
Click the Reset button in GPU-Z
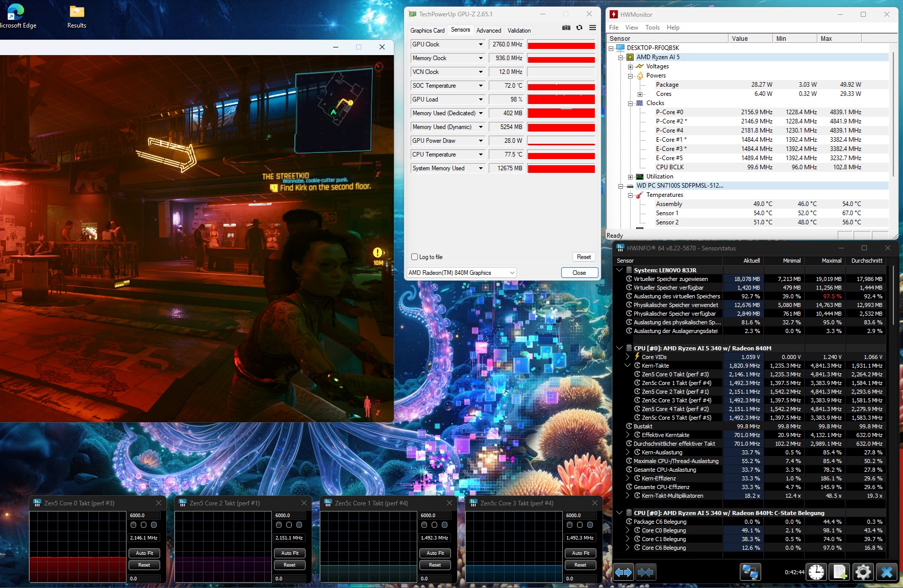tap(584, 257)
